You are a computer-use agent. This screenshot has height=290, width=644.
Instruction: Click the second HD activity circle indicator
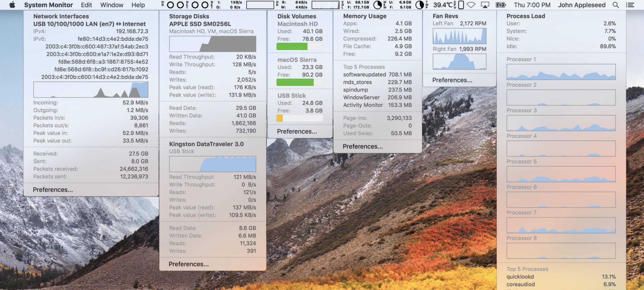point(180,5)
